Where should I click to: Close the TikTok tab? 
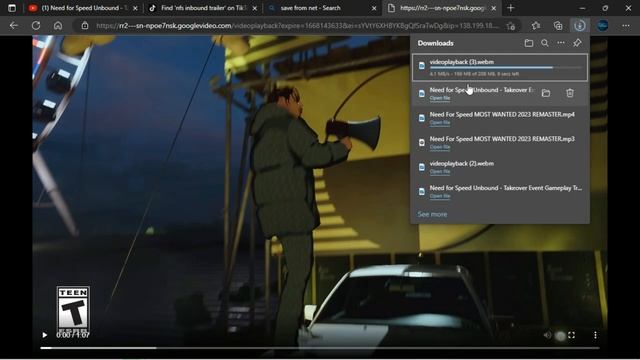coord(255,8)
